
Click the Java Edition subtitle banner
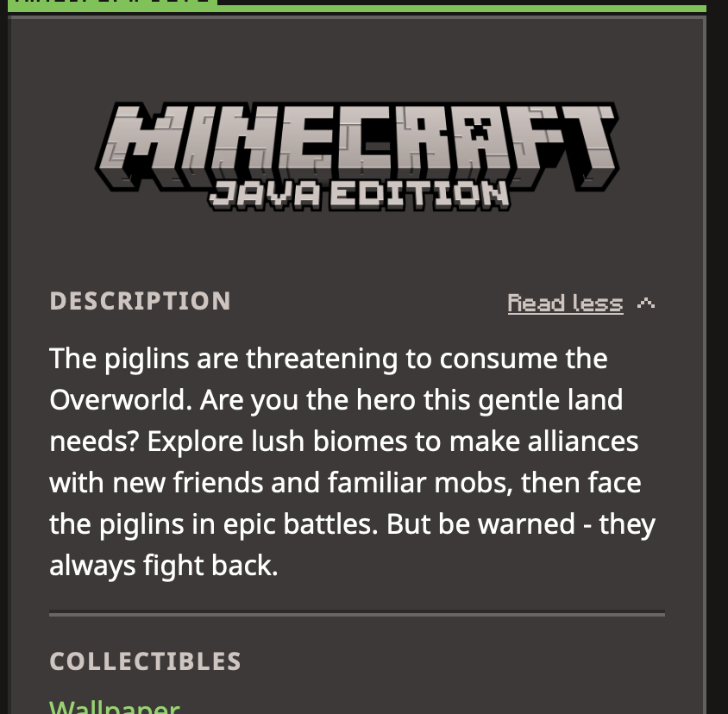[x=359, y=195]
